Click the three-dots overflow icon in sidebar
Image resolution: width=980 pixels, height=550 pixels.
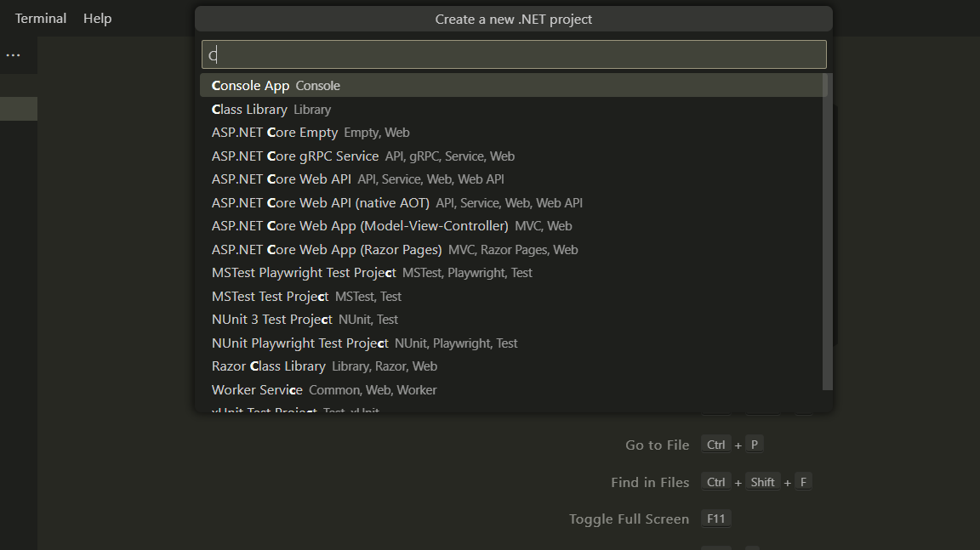[x=13, y=55]
